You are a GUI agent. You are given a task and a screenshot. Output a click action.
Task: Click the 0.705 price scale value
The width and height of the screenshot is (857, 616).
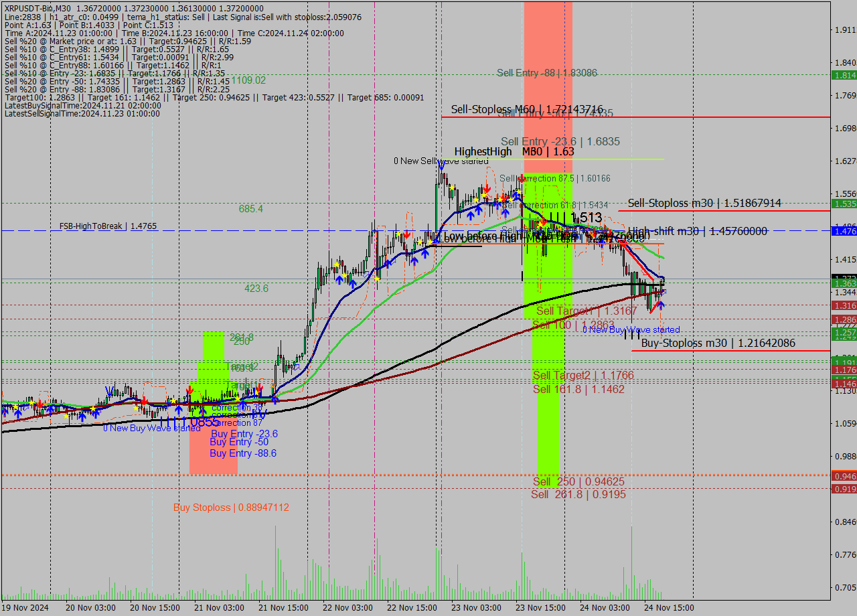point(845,587)
